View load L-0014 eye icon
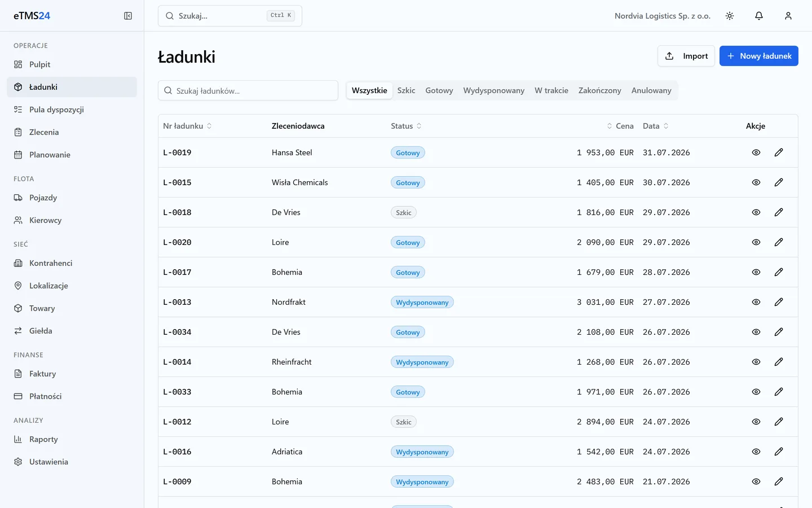 756,362
